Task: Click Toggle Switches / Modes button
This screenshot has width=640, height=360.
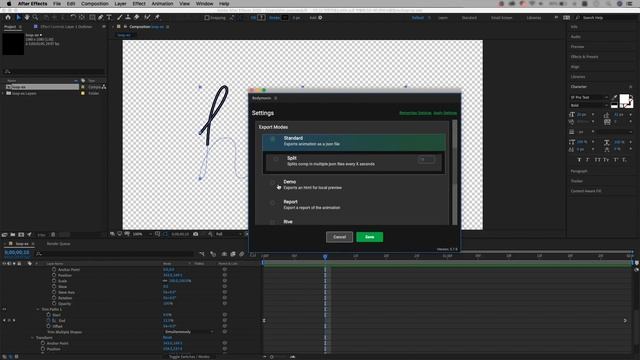Action: pyautogui.click(x=189, y=357)
